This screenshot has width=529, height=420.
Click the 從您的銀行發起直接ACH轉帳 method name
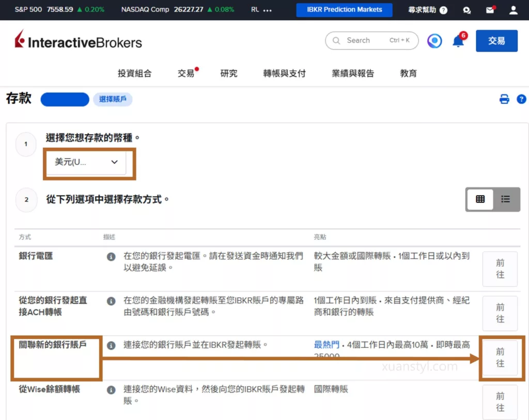coord(53,306)
